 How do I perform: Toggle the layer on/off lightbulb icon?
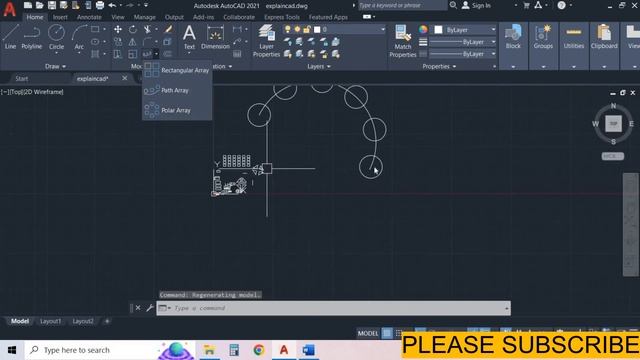[288, 29]
